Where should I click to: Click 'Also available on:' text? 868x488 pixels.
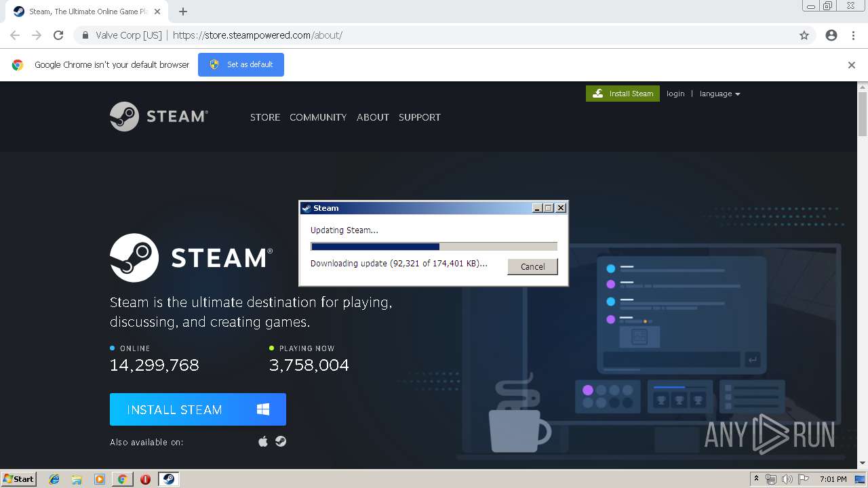(x=146, y=442)
